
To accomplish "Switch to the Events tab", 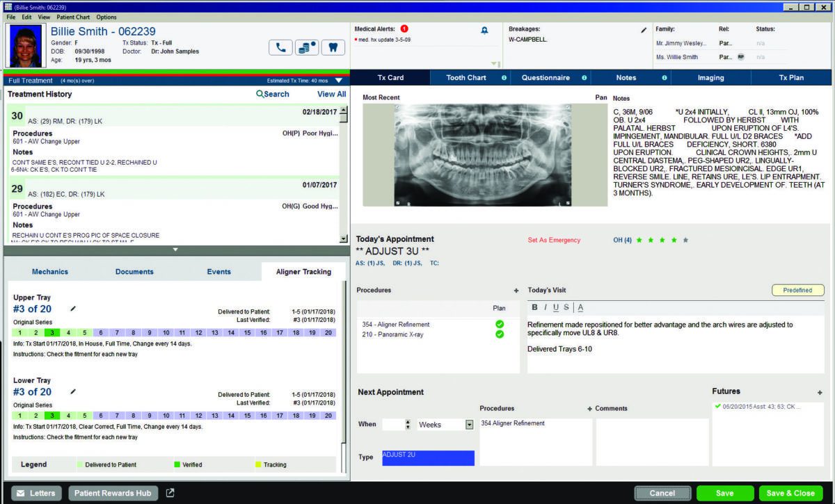I will click(218, 272).
